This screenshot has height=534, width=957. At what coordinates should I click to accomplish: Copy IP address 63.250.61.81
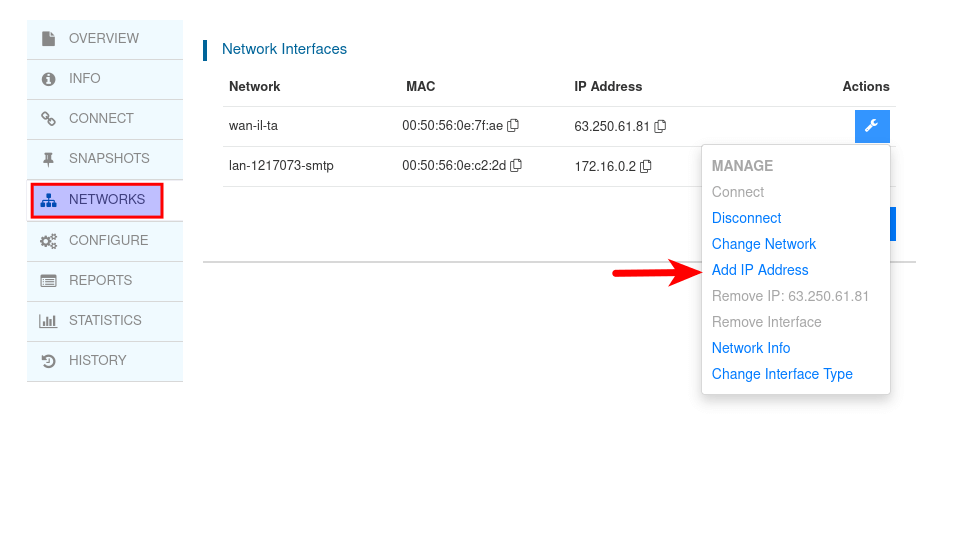(660, 127)
